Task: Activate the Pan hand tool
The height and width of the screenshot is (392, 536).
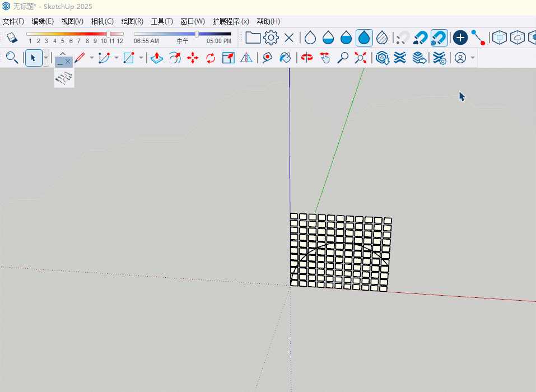Action: (325, 58)
